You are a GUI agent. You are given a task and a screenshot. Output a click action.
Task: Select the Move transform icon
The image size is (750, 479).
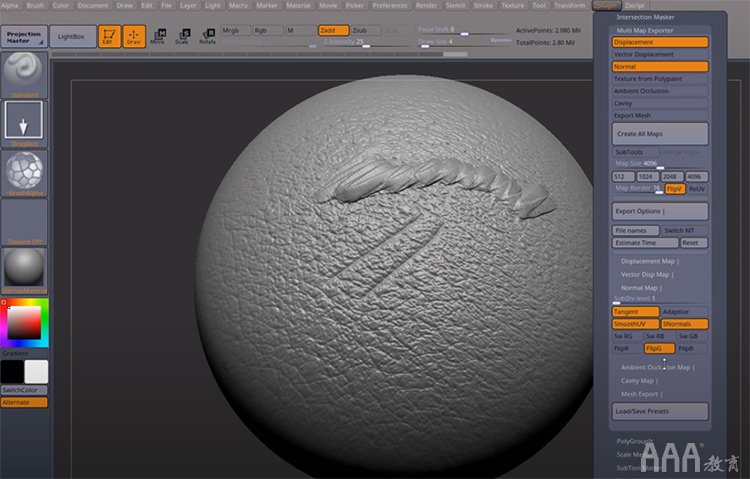point(157,36)
